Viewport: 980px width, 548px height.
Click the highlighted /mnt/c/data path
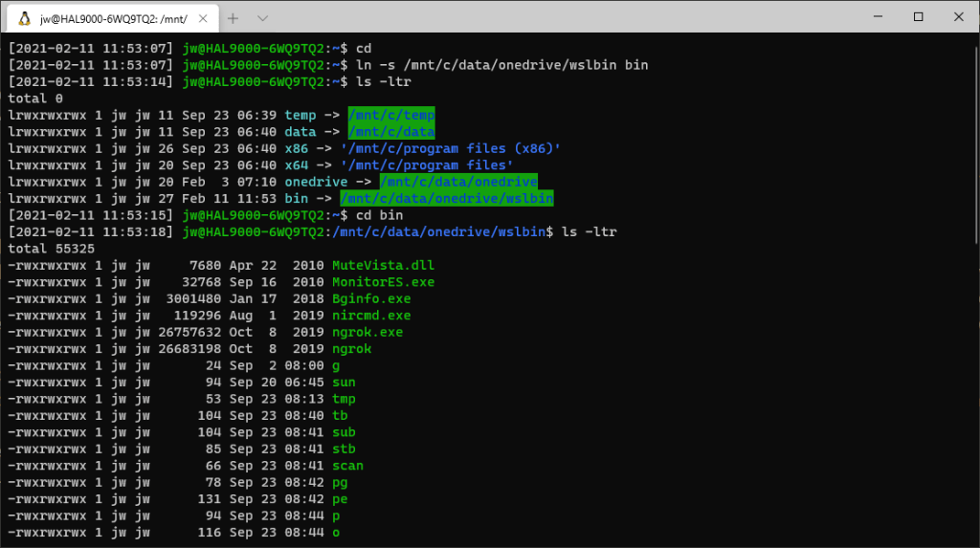pos(391,132)
